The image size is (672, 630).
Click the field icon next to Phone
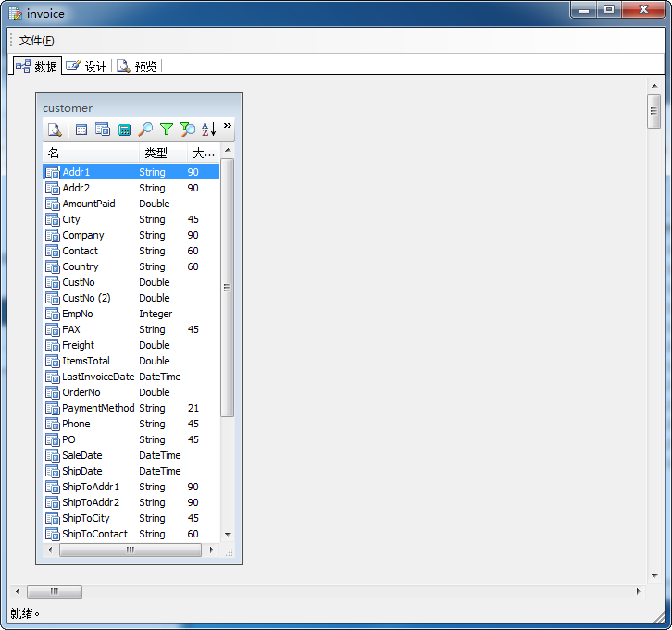[x=52, y=424]
